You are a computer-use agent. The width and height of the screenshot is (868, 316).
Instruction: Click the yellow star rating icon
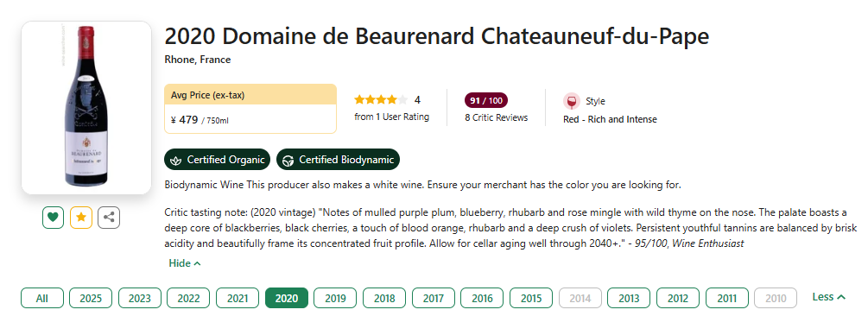tap(81, 218)
